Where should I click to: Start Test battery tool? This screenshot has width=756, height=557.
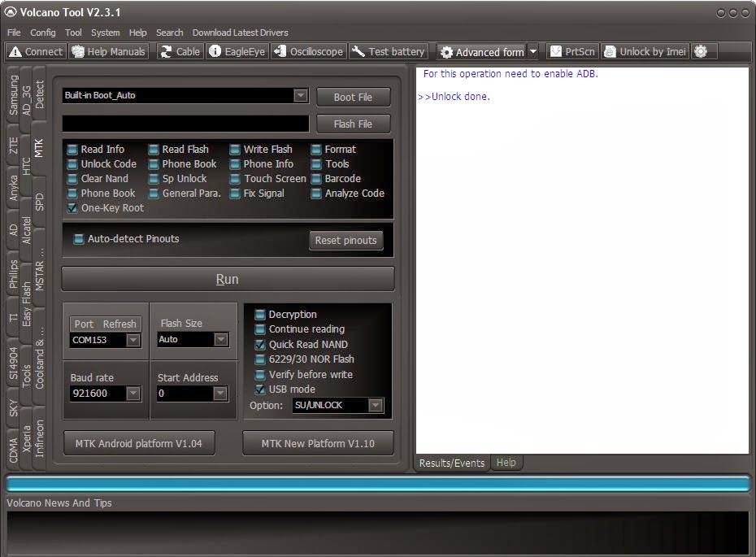[389, 51]
